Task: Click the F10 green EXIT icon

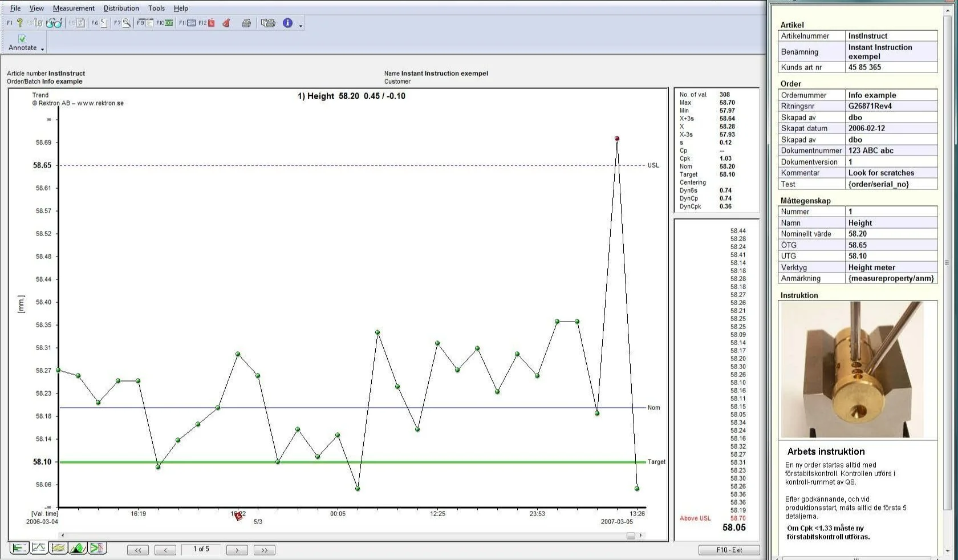Action: (169, 23)
